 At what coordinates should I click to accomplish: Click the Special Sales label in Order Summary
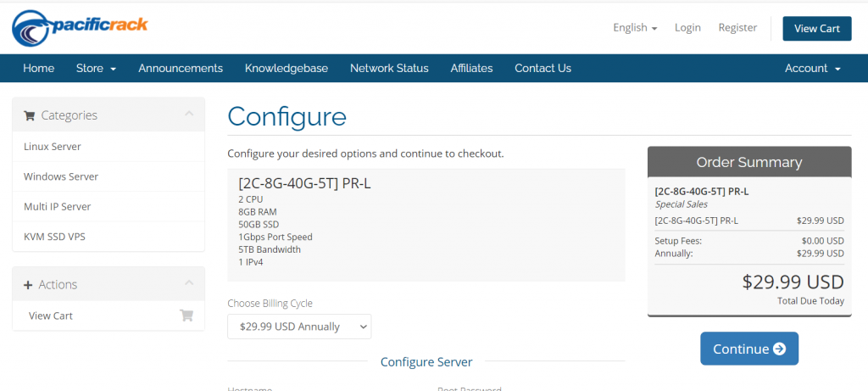(681, 204)
